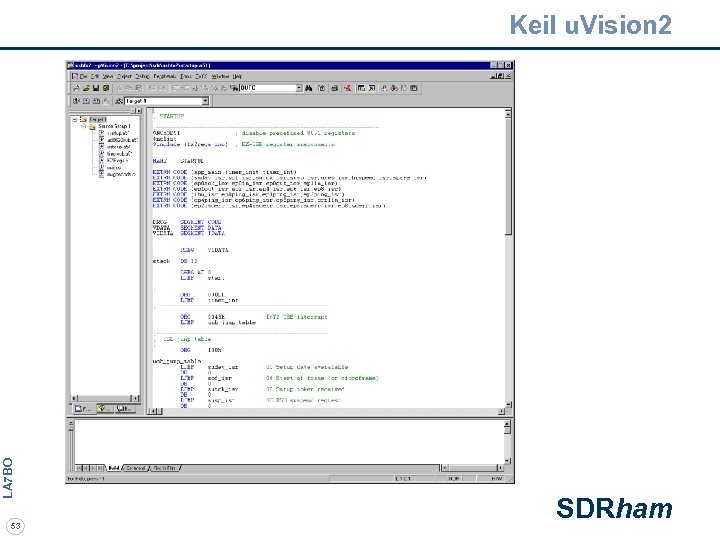Switch to the Build output tab
The image size is (720, 540).
click(113, 468)
